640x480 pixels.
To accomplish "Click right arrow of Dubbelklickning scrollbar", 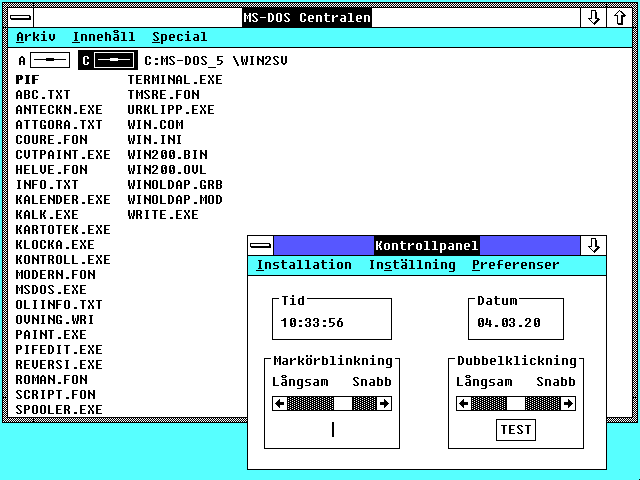I will point(568,404).
